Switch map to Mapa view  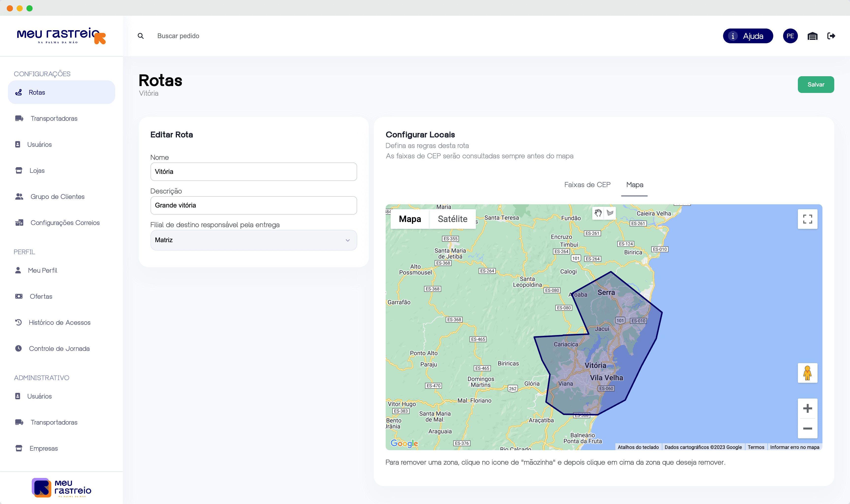click(x=410, y=219)
